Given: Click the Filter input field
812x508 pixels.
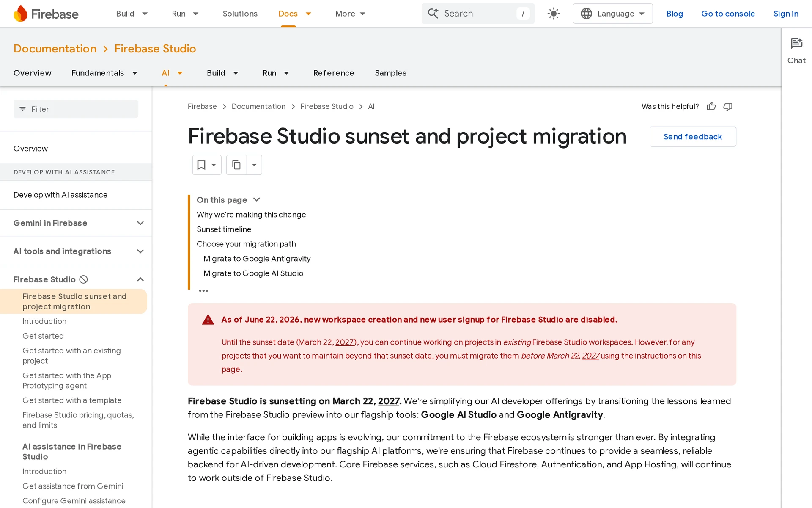Looking at the screenshot, I should click(76, 109).
